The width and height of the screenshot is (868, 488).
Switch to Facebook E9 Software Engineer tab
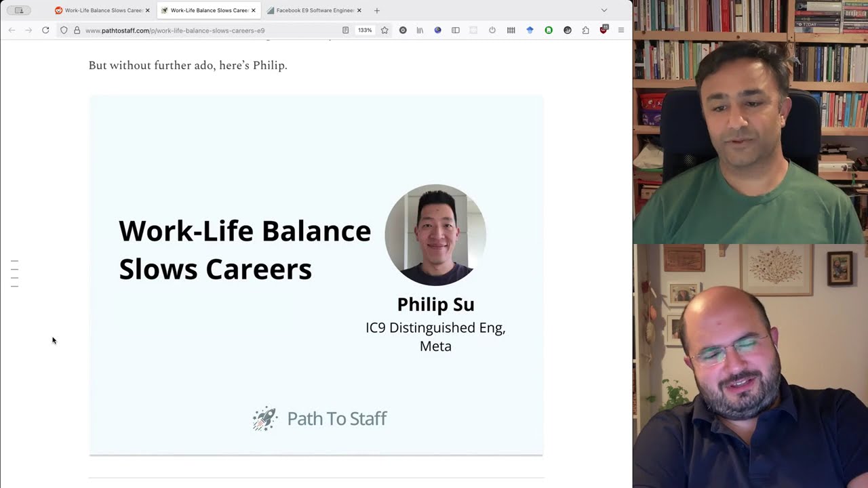click(x=314, y=10)
